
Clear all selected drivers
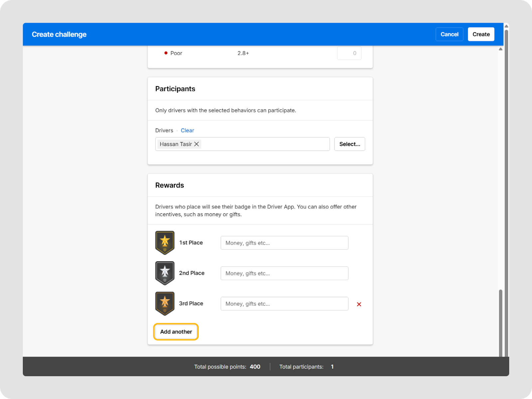pos(187,130)
